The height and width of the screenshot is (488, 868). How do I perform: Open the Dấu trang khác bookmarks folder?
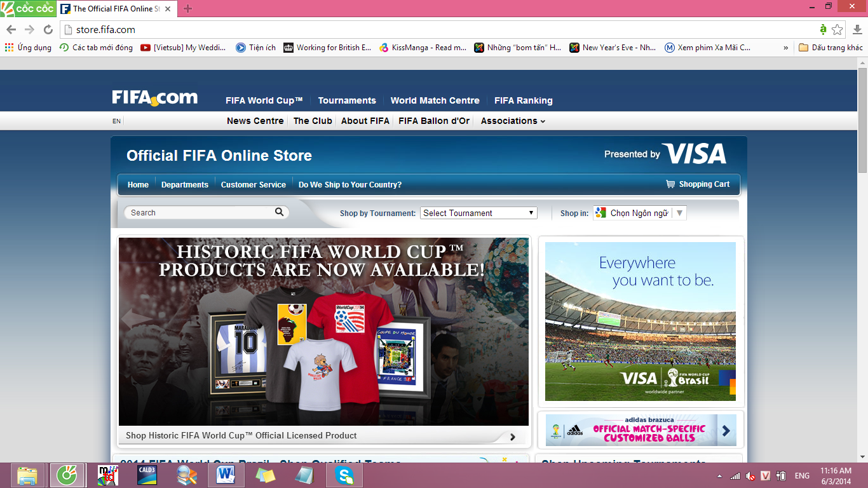click(x=831, y=48)
